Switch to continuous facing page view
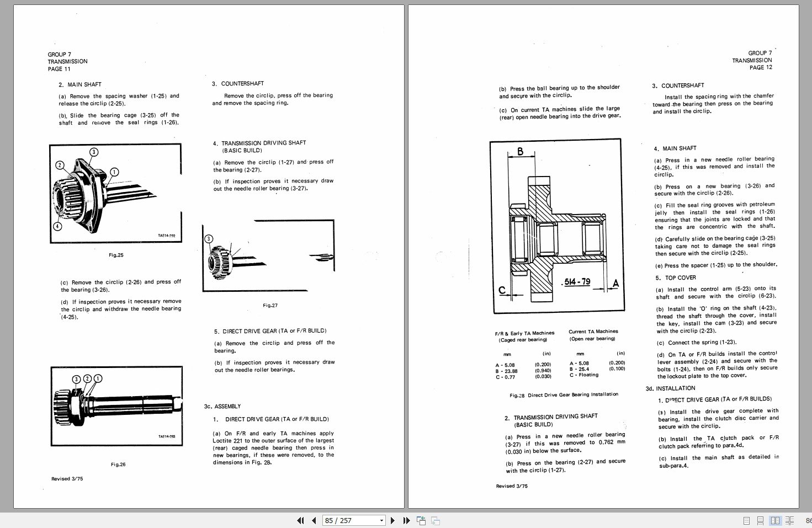Screen dimensions: 812x528 pyautogui.click(x=790, y=520)
